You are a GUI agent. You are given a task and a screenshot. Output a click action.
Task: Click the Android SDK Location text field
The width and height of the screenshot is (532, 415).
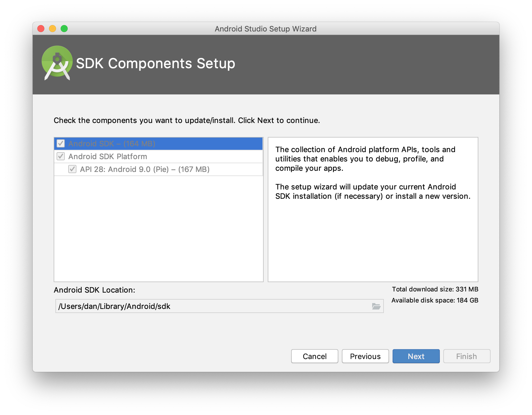pyautogui.click(x=204, y=306)
